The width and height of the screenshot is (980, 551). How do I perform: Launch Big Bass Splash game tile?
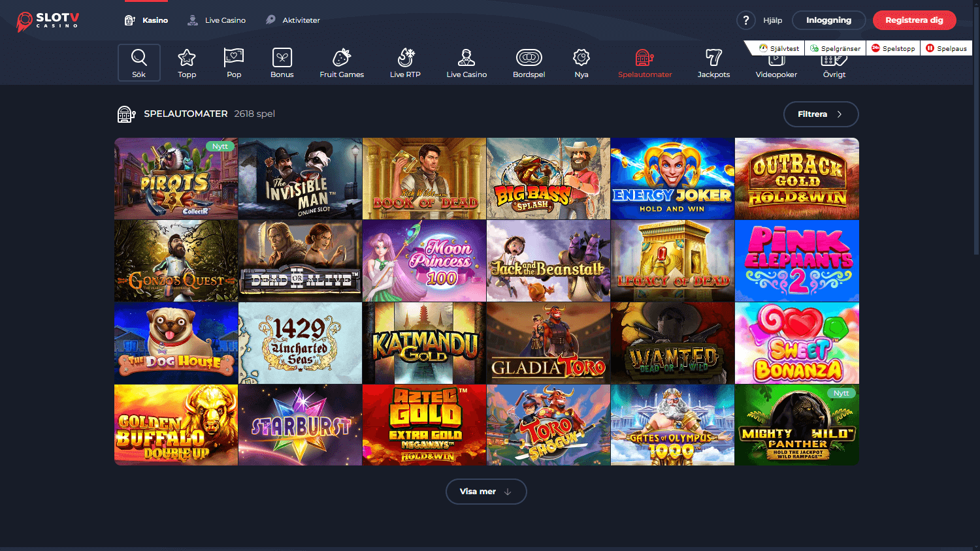click(548, 178)
